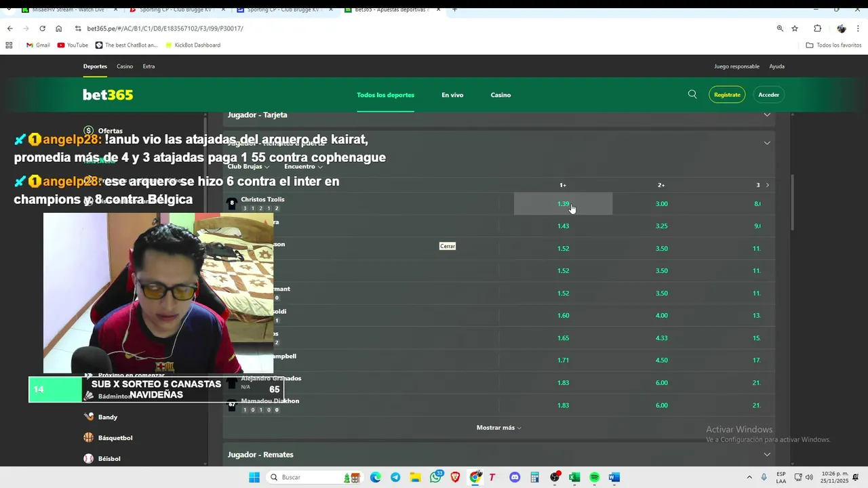The width and height of the screenshot is (868, 488).
Task: Open the Gmail bookmark
Action: 38,45
